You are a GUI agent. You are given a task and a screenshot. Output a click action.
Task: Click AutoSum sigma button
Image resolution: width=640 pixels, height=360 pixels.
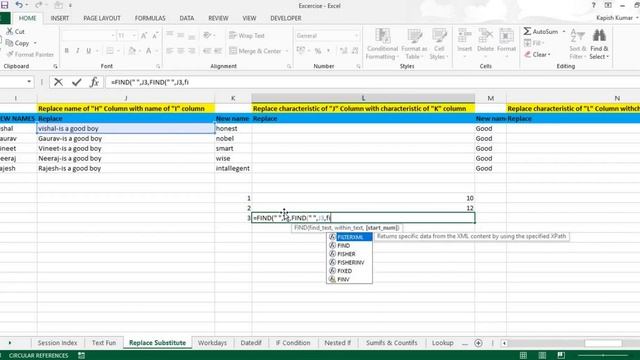pyautogui.click(x=540, y=31)
